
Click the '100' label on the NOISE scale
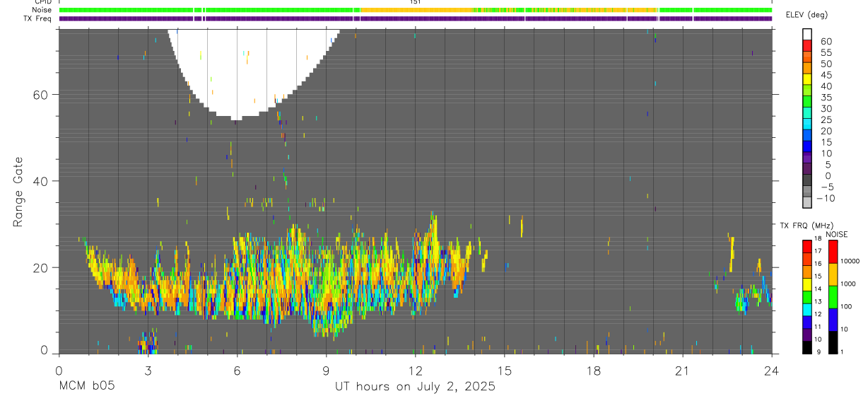pyautogui.click(x=848, y=307)
